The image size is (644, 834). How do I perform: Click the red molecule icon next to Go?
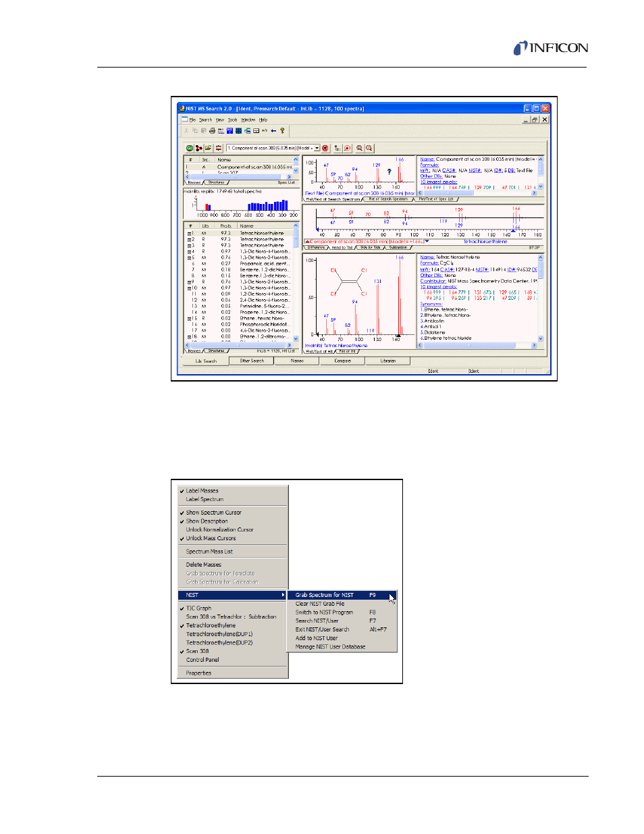[199, 148]
